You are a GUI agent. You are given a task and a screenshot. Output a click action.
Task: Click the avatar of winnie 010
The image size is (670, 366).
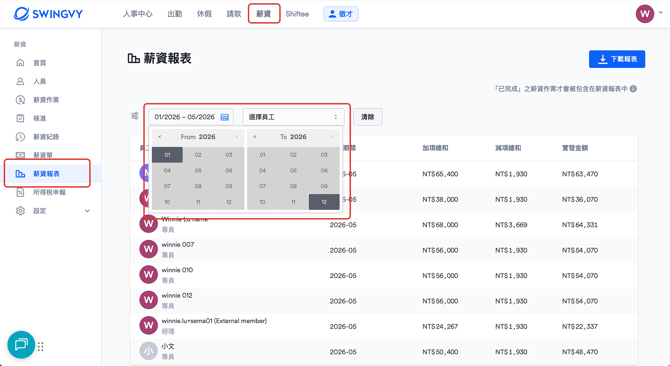(x=148, y=275)
